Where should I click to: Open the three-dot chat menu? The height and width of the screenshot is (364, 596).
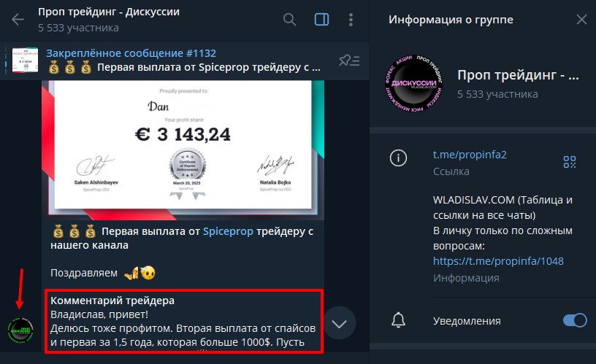[351, 20]
